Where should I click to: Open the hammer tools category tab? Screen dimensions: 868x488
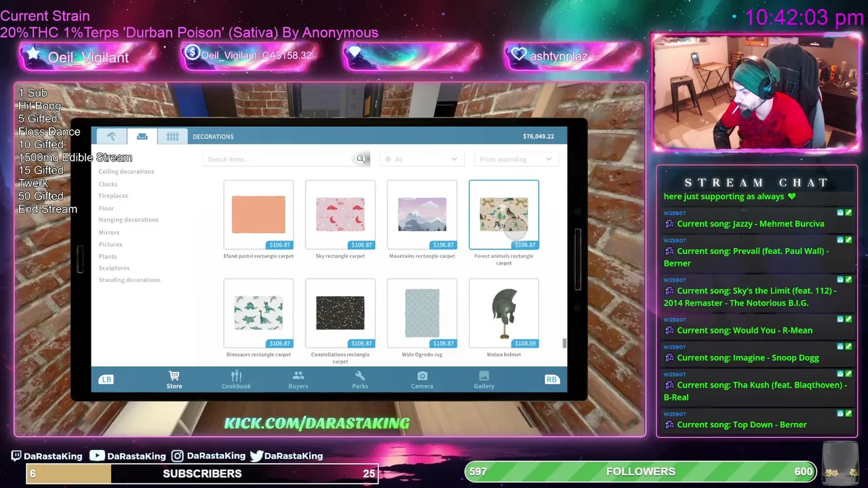(x=111, y=136)
